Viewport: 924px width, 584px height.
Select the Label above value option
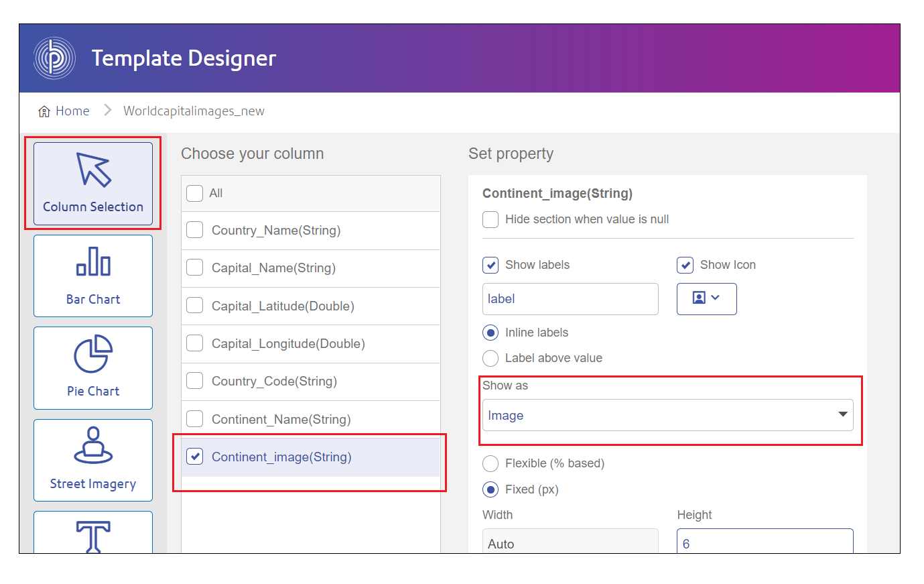[x=490, y=358]
